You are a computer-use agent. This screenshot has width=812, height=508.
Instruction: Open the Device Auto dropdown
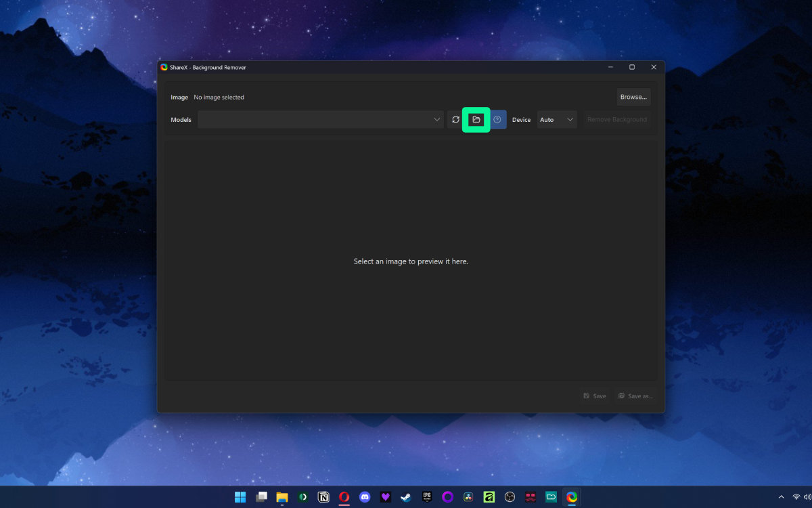point(557,120)
